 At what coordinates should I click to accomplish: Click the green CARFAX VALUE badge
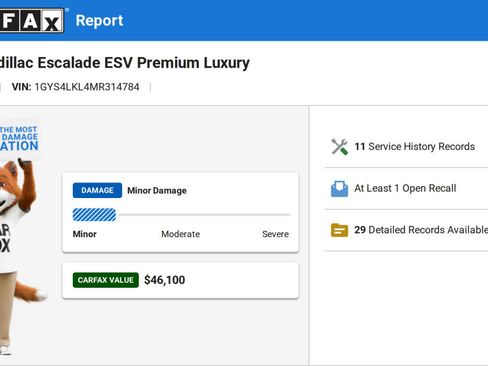(x=106, y=280)
